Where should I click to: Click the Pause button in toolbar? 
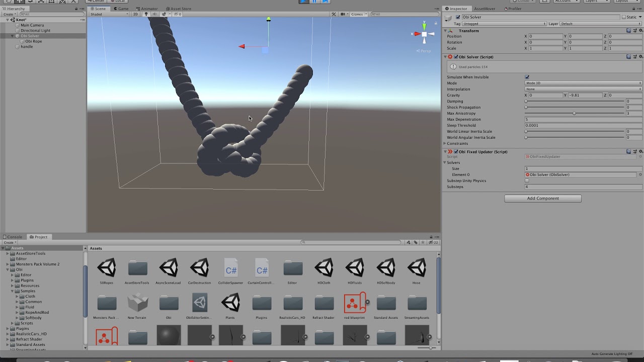coord(314,2)
